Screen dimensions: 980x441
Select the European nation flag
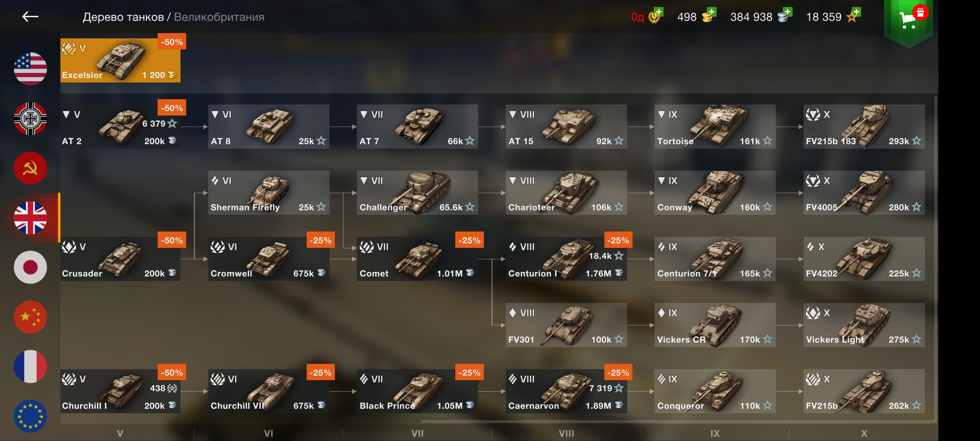click(x=30, y=416)
